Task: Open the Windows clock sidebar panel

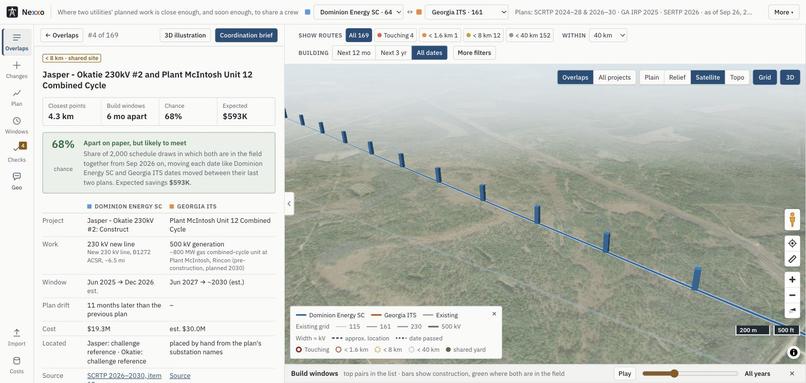Action: [17, 125]
